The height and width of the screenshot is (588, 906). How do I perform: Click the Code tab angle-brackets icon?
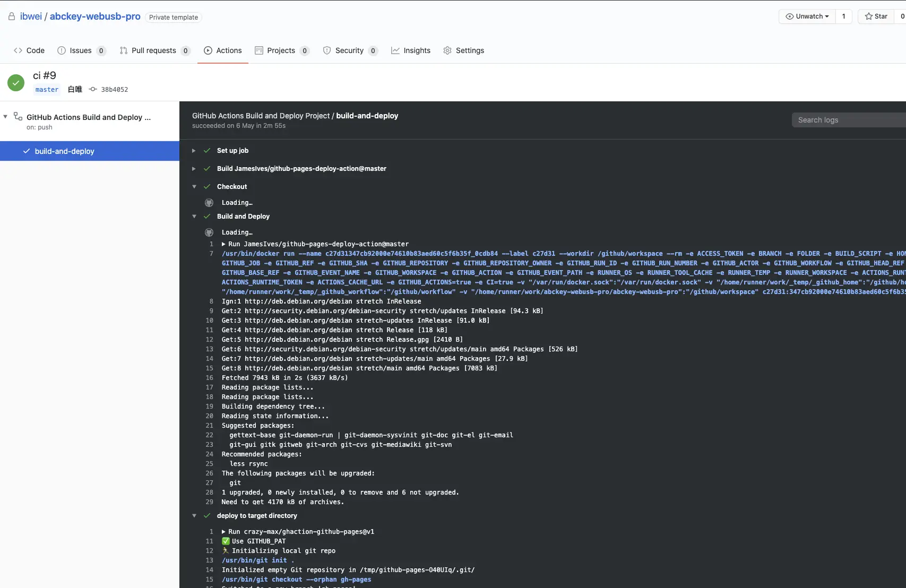pyautogui.click(x=18, y=50)
